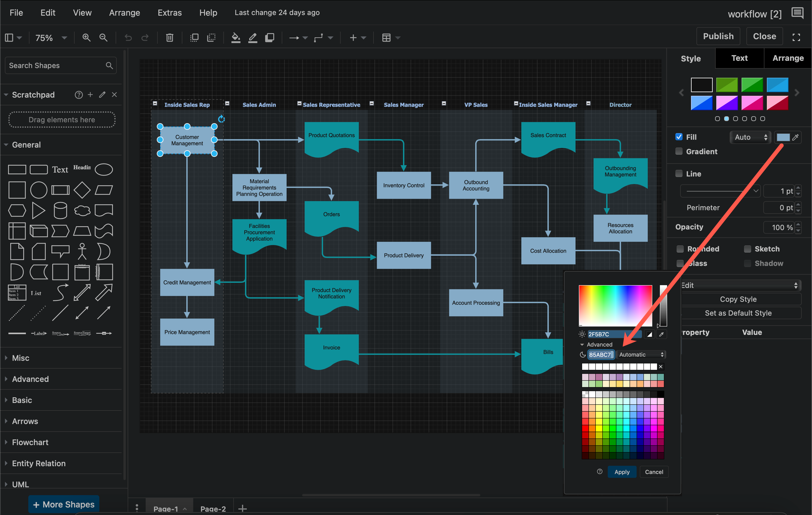This screenshot has width=812, height=515.
Task: Select the Line Color tool in the toolbar
Action: tap(252, 37)
